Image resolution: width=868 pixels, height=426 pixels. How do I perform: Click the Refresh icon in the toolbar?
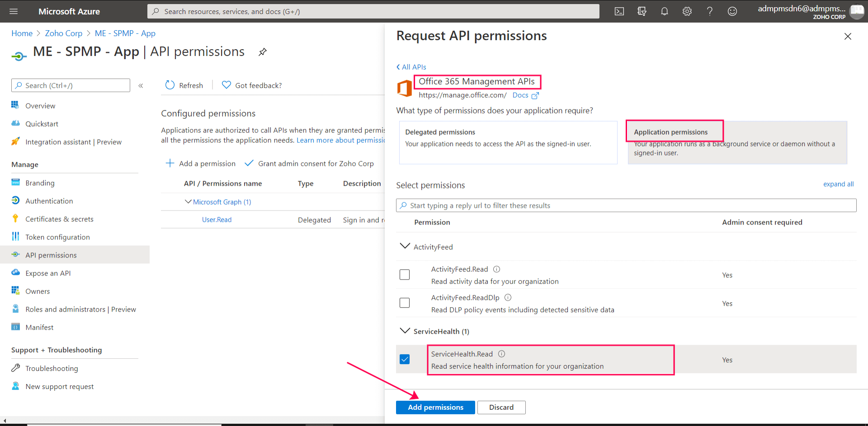pyautogui.click(x=170, y=85)
